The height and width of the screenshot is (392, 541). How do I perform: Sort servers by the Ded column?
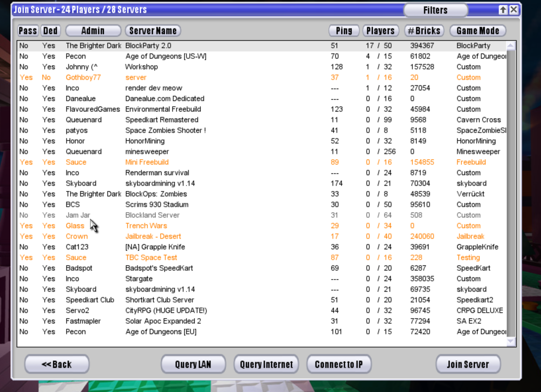tap(50, 30)
